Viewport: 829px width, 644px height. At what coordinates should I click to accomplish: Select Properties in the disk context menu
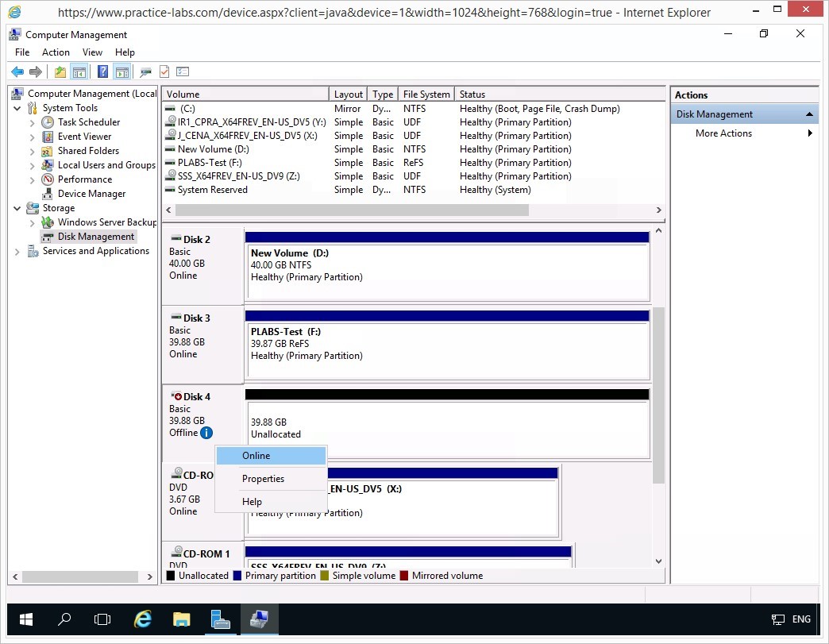coord(263,479)
